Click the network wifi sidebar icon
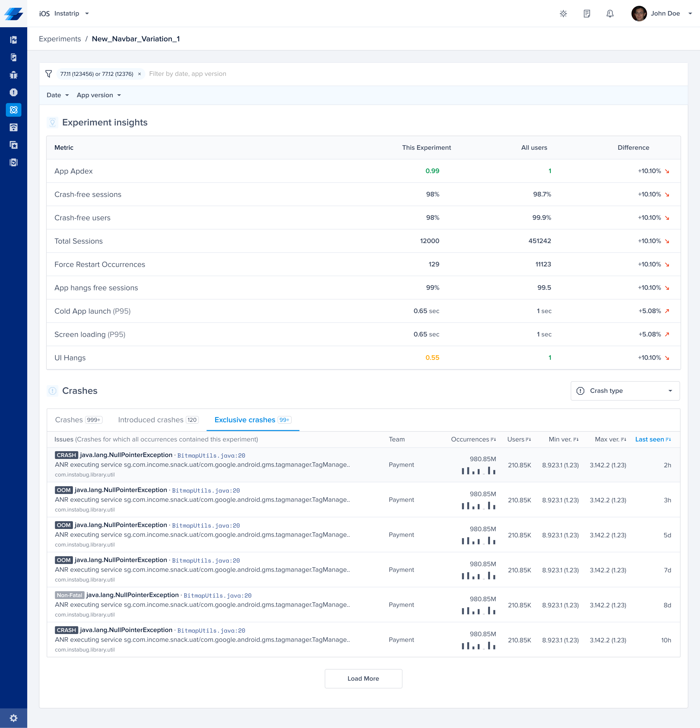Image resolution: width=700 pixels, height=728 pixels. click(x=13, y=127)
